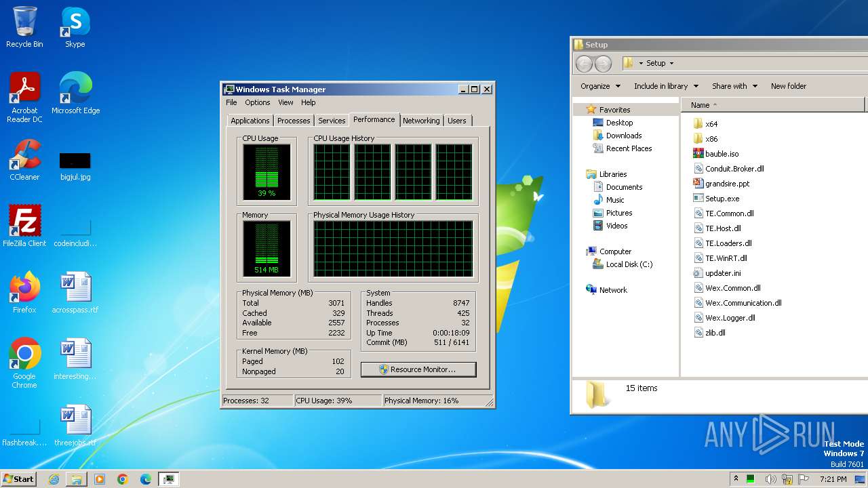Switch to the Users tab

click(457, 121)
